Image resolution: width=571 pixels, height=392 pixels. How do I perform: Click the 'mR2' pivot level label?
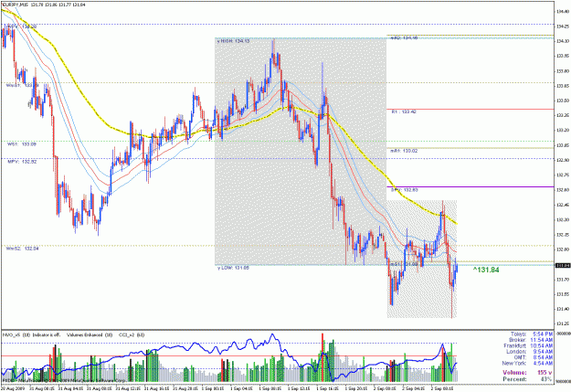pos(404,37)
